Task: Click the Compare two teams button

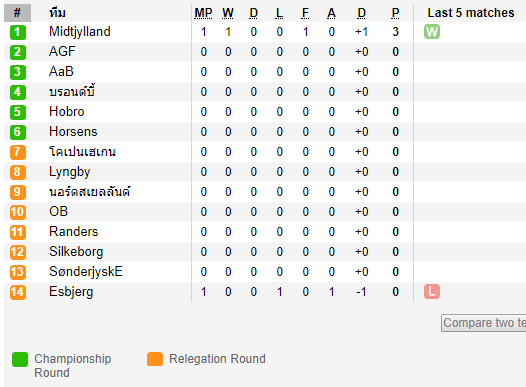Action: coord(483,323)
